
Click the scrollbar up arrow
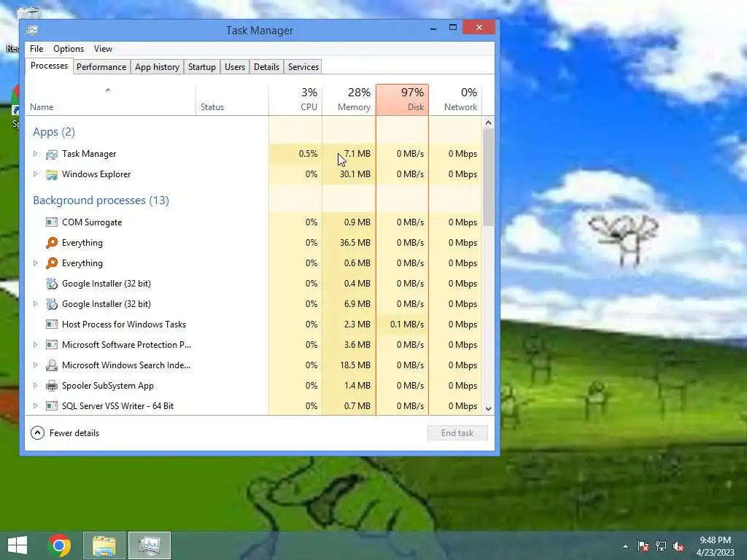pos(488,122)
